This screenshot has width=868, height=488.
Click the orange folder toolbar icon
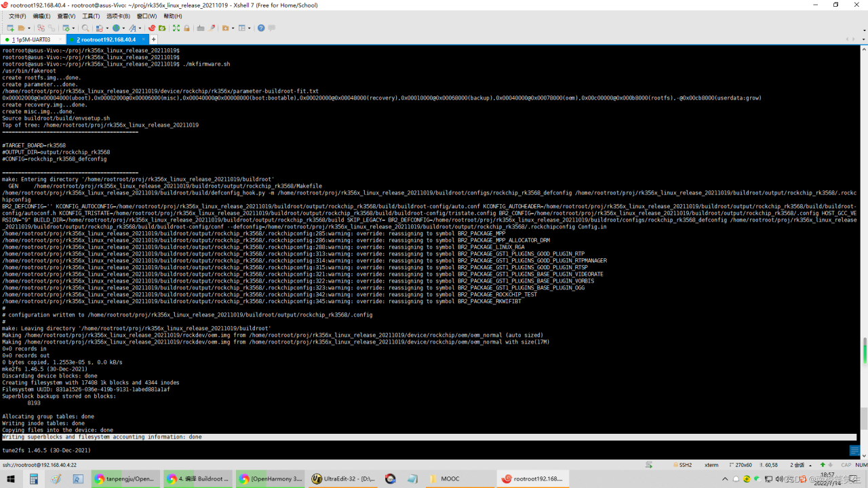click(226, 28)
